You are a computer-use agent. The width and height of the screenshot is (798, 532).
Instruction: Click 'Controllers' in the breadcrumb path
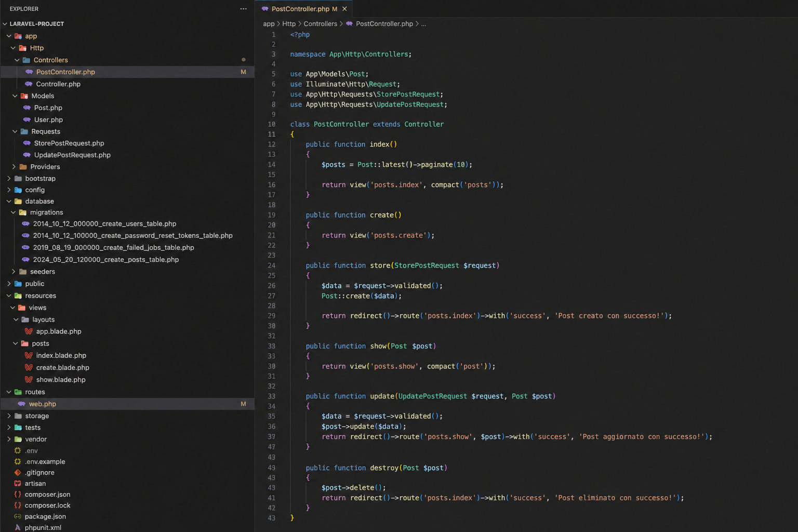320,24
